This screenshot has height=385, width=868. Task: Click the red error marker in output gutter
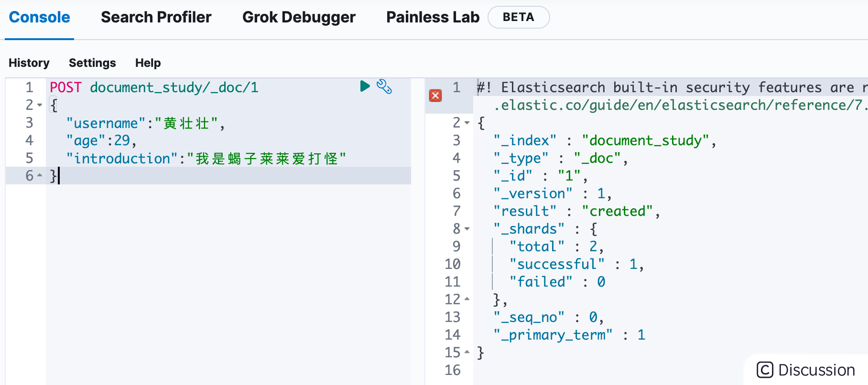(x=435, y=96)
